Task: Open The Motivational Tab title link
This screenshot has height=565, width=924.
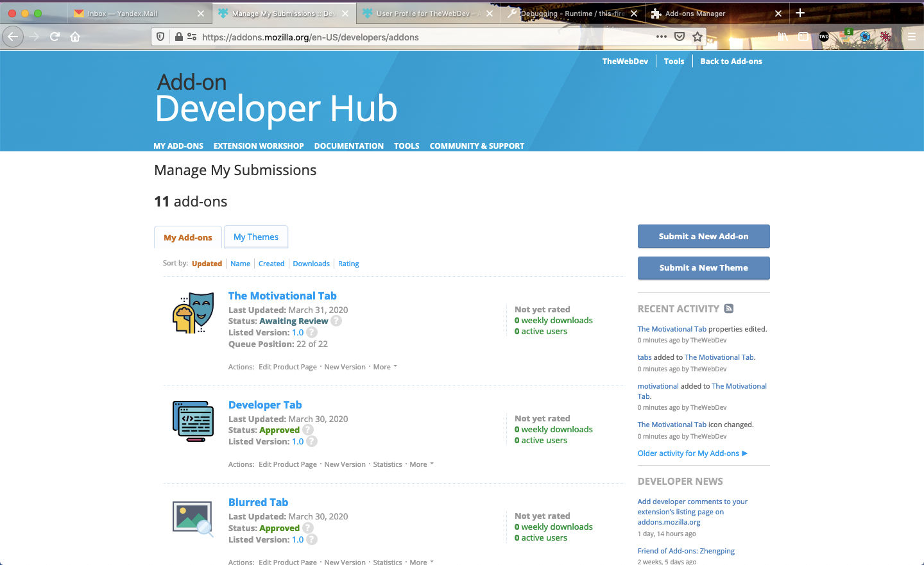Action: tap(282, 296)
